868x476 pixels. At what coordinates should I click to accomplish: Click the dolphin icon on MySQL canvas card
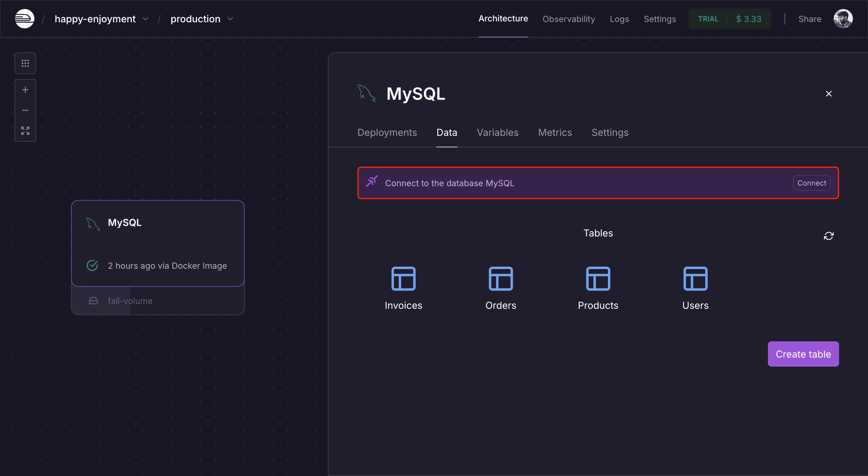pos(93,224)
